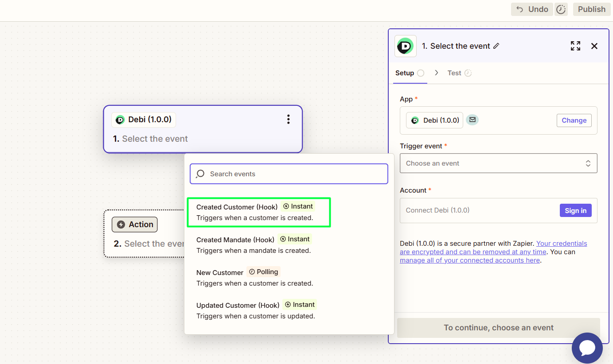Image resolution: width=613 pixels, height=364 pixels.
Task: Click the Publish button
Action: [x=591, y=9]
